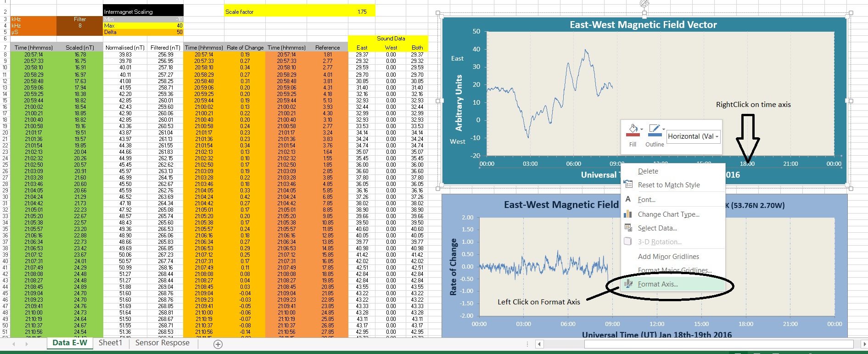
Task: Switch to the Data E-W sheet tab
Action: tap(70, 343)
